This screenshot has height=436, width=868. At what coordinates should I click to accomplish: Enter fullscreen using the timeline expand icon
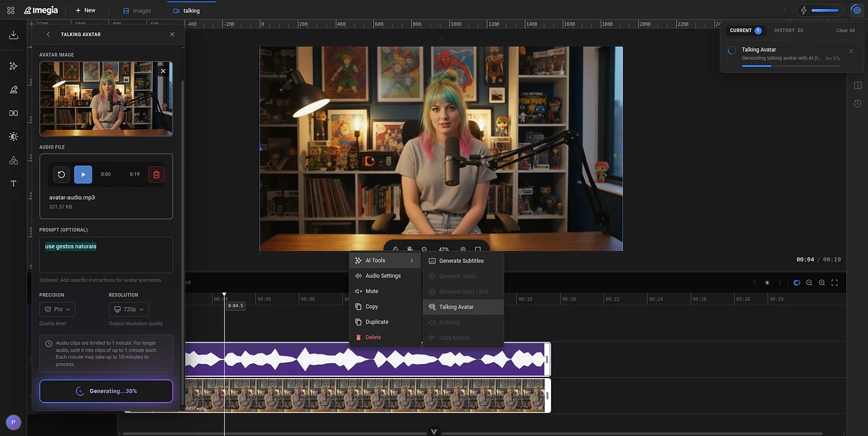(x=835, y=283)
